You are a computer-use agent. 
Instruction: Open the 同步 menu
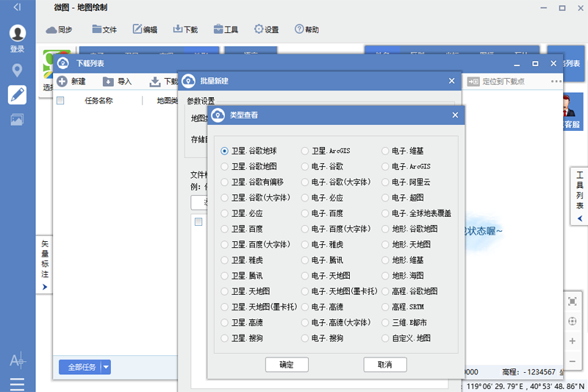(x=59, y=29)
